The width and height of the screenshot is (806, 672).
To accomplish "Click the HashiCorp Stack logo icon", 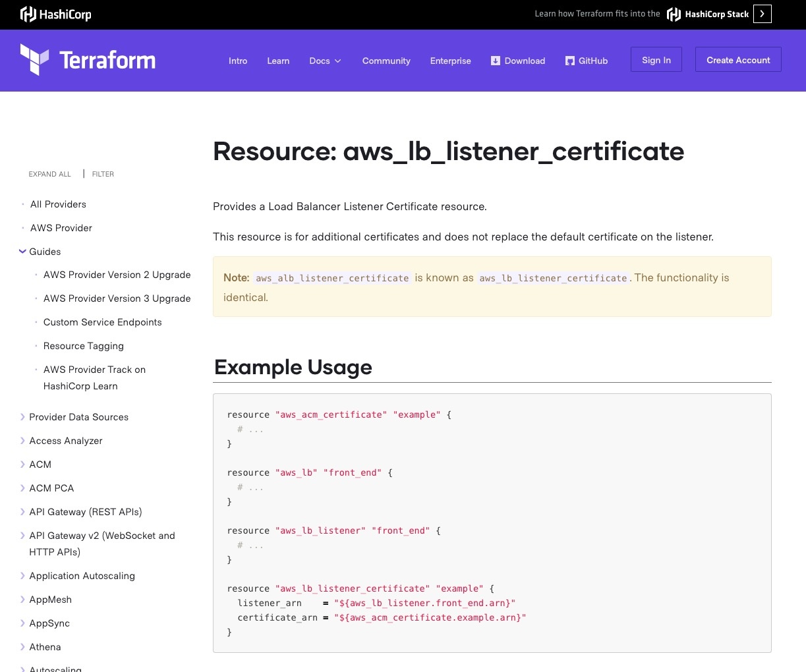I will (674, 14).
